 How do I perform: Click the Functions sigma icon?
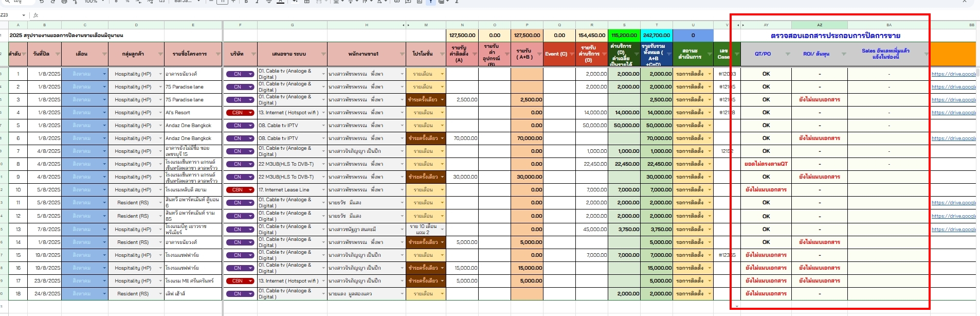(456, 2)
